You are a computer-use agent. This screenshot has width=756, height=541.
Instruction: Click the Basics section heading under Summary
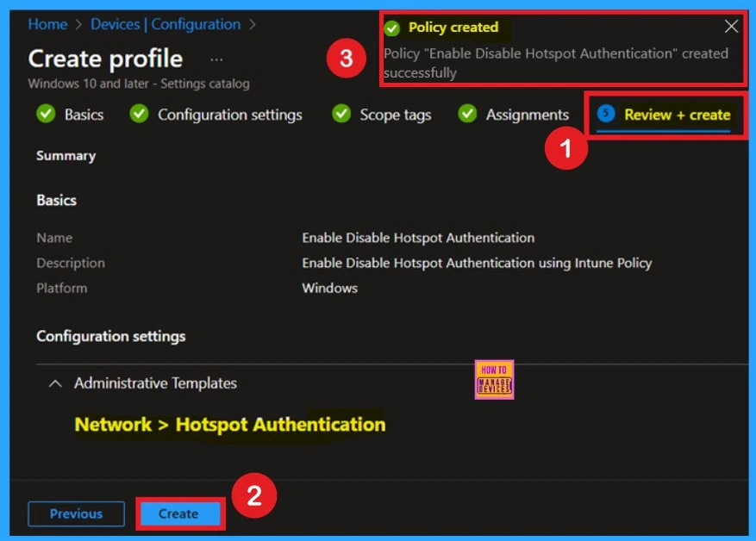[x=56, y=200]
